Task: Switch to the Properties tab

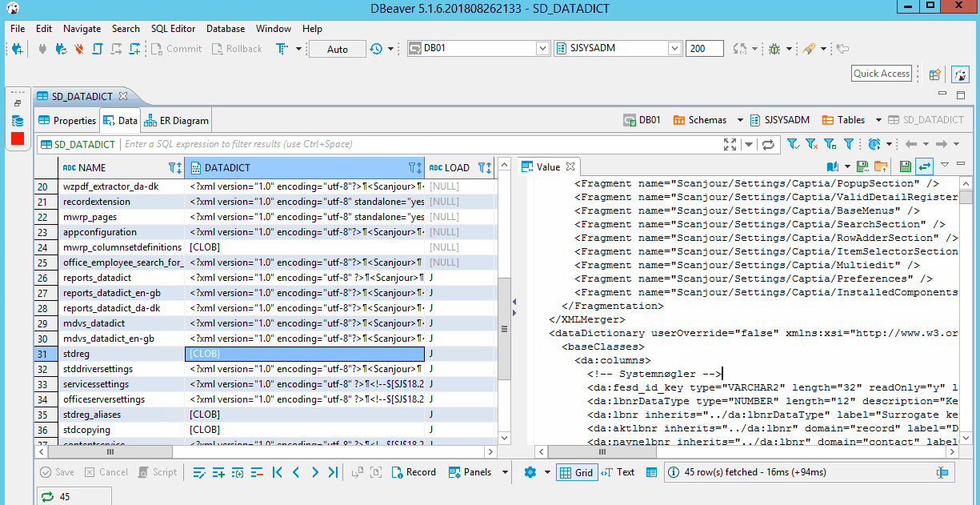Action: click(68, 121)
